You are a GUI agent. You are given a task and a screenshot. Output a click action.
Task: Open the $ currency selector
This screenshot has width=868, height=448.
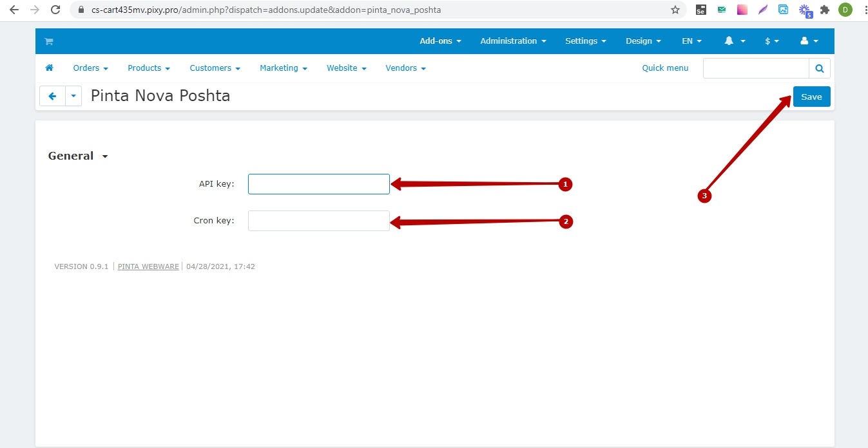click(x=772, y=41)
